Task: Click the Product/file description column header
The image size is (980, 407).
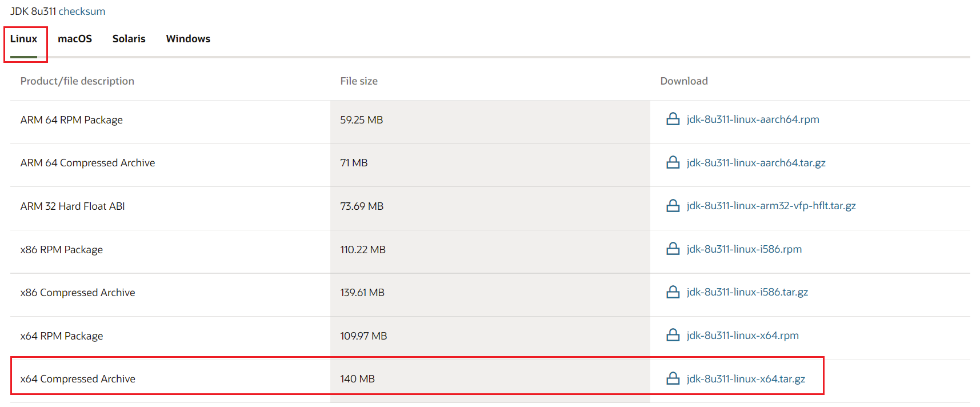Action: coord(77,81)
